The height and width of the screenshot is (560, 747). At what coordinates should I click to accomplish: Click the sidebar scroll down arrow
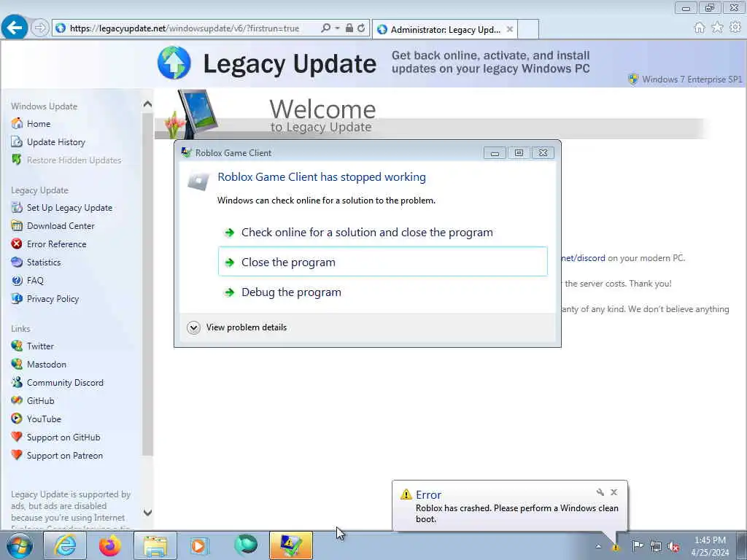[x=147, y=513]
